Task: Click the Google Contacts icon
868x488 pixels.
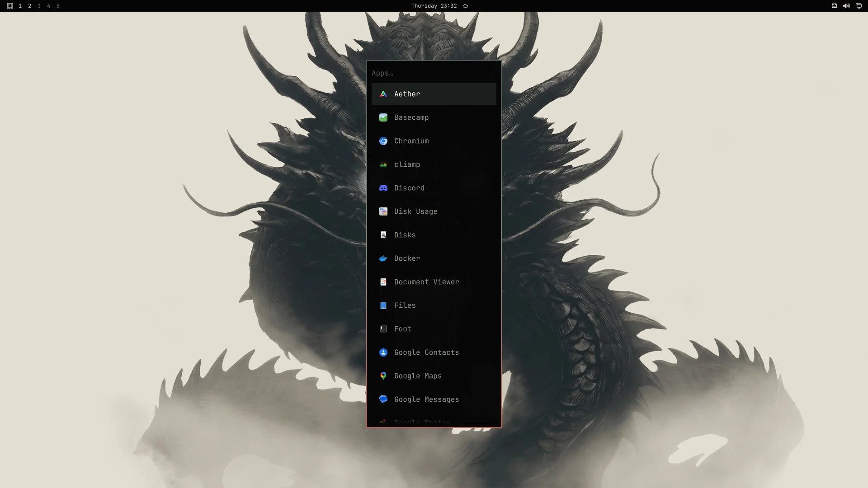Action: (x=383, y=352)
